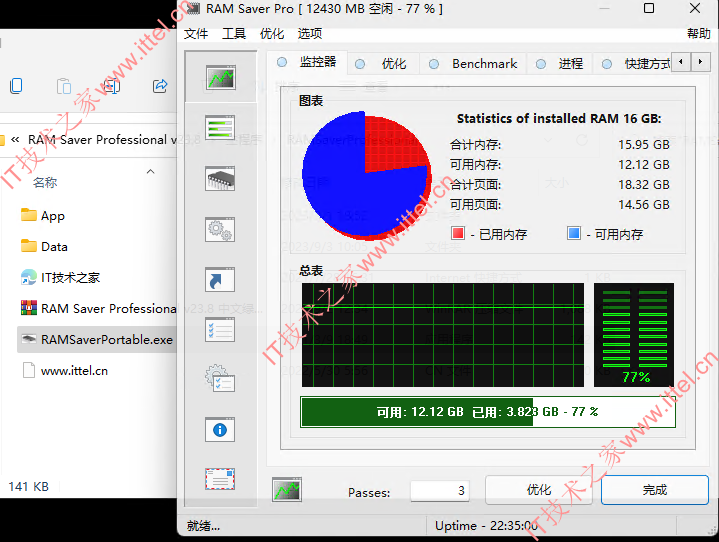Switch to the Benchmark tab
The image size is (719, 542).
(x=473, y=64)
